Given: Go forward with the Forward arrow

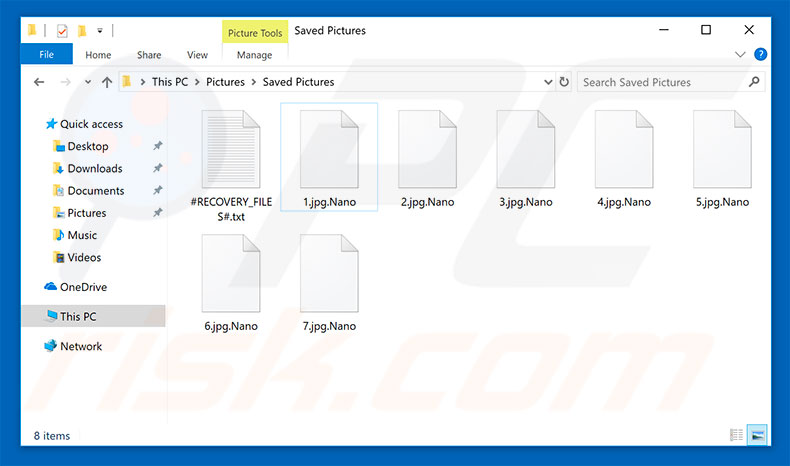Looking at the screenshot, I should tap(65, 82).
